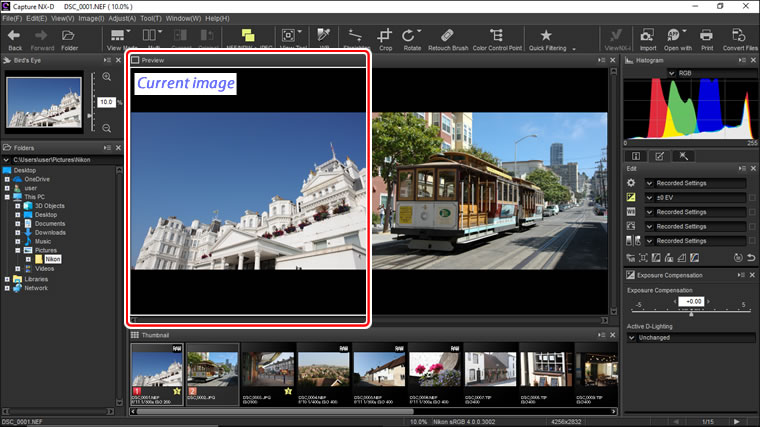The image size is (760, 427).
Task: Open the Window(W) menu
Action: [183, 18]
